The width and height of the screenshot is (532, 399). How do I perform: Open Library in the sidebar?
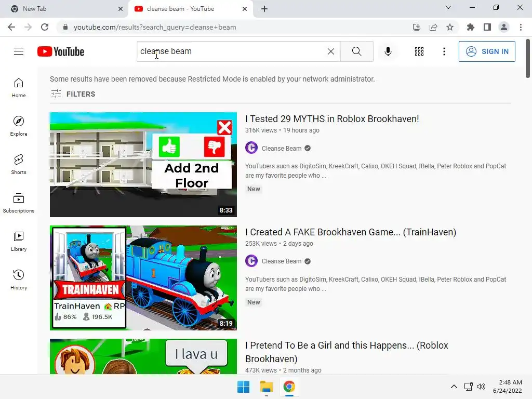pos(19,242)
